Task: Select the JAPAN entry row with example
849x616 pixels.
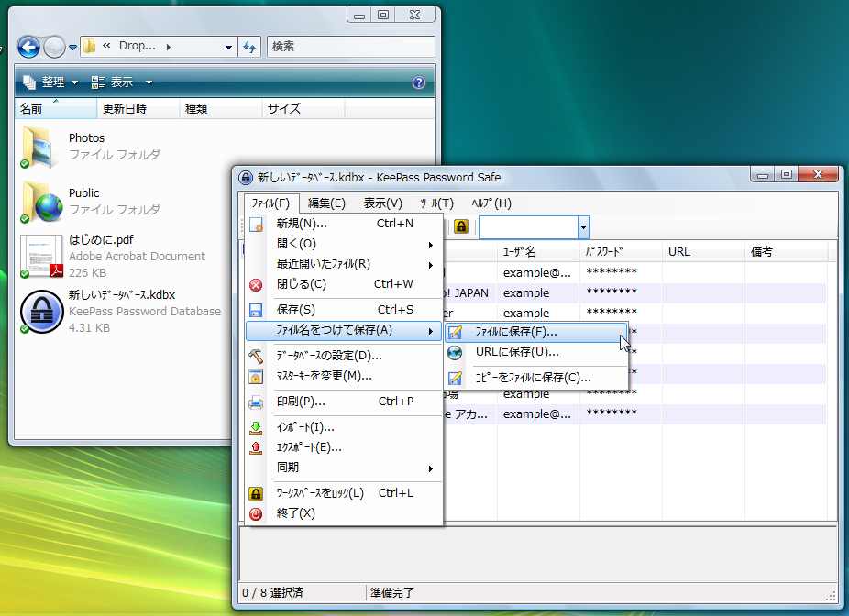Action: coord(634,292)
